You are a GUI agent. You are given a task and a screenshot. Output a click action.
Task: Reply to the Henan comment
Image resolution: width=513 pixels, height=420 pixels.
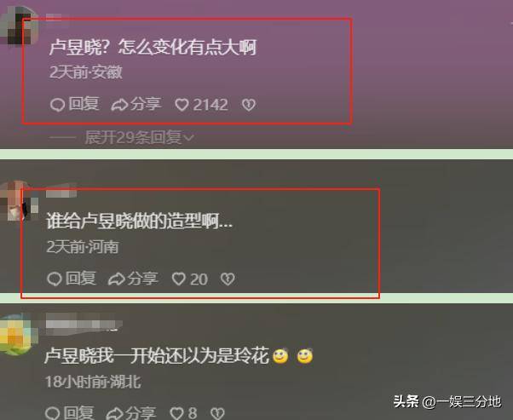72,279
